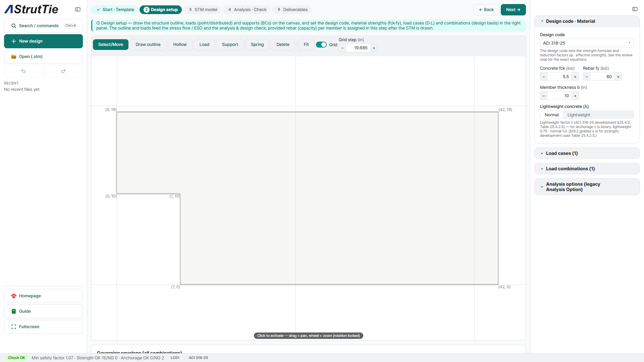644x362 pixels.
Task: Enter Fullscreen mode
Action: (43, 327)
